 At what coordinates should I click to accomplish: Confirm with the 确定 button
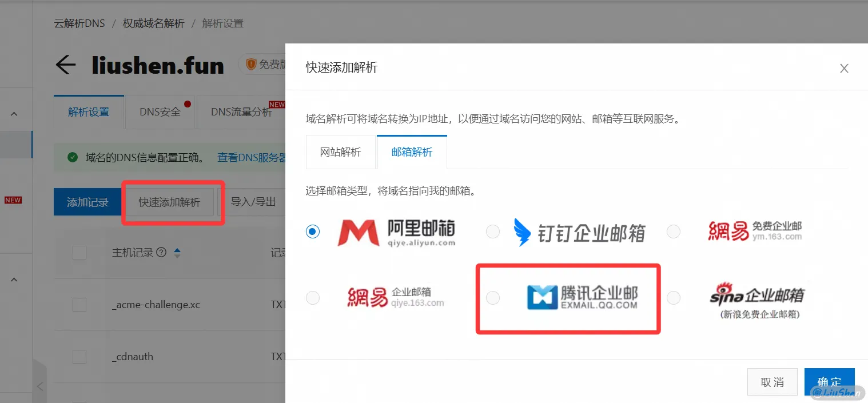point(829,382)
